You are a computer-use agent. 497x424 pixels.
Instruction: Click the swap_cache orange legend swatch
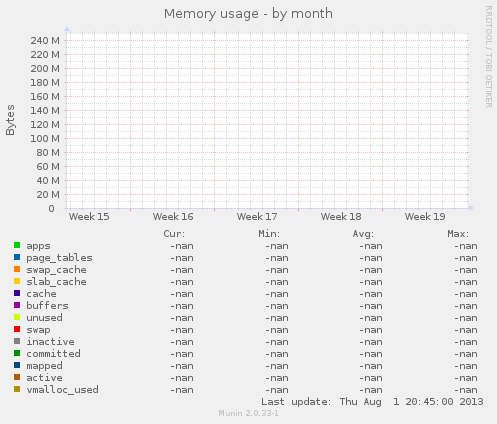click(x=17, y=269)
